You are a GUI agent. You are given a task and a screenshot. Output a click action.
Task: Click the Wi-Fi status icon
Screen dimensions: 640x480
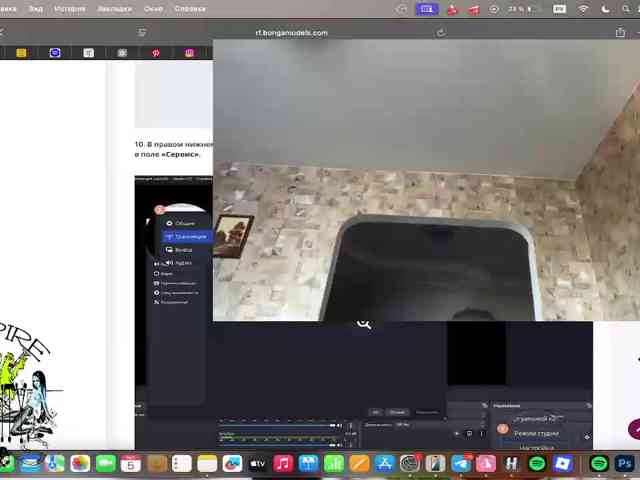click(583, 9)
